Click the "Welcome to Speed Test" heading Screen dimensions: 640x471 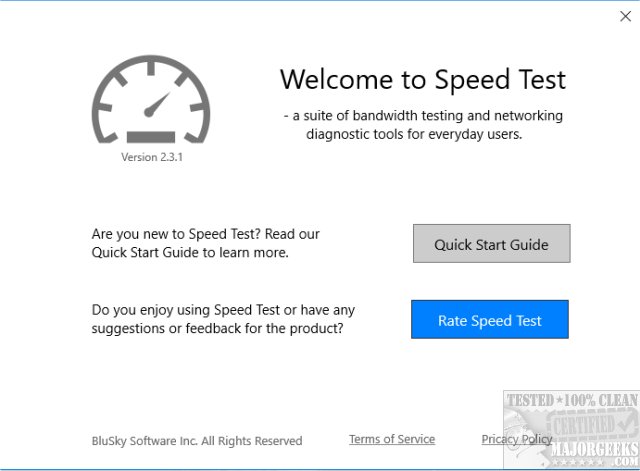(x=422, y=80)
